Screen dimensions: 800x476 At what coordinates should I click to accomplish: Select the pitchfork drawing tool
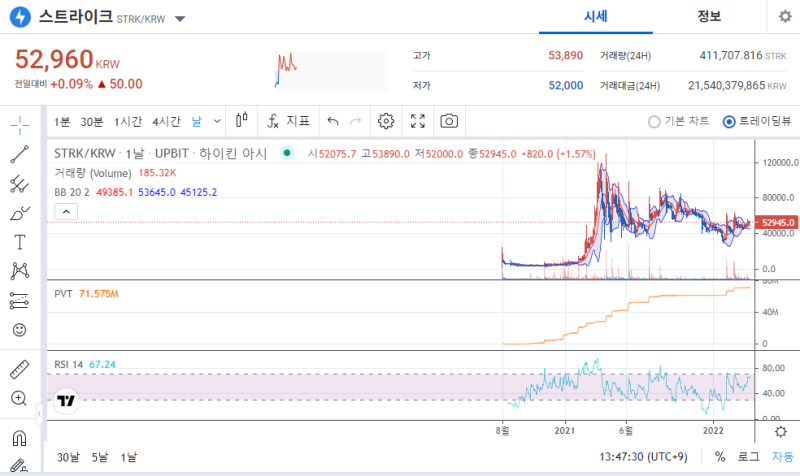[x=19, y=184]
